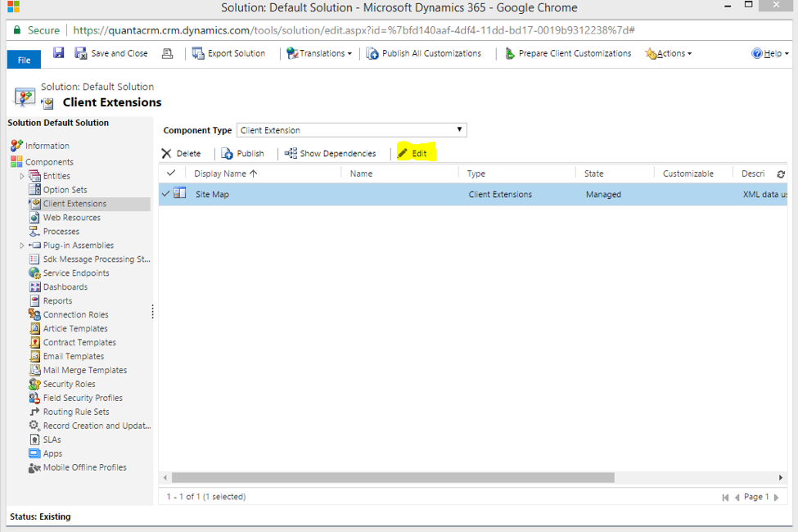Click the Mobile Offline Profiles icon
798x532 pixels.
pos(34,467)
